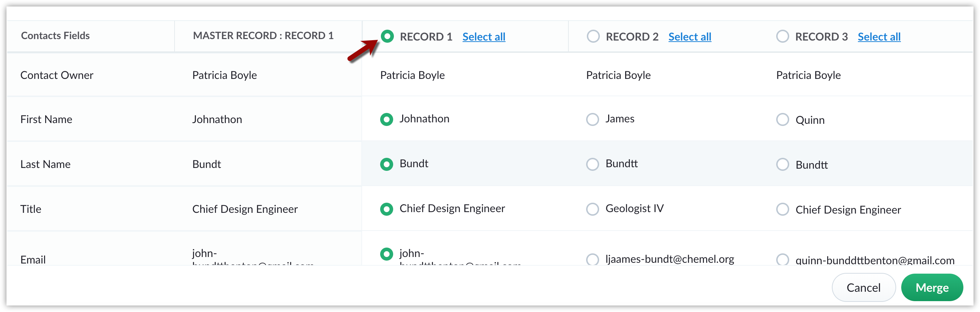Select Record 1 title Chief Design Engineer
Image resolution: width=980 pixels, height=312 pixels.
[387, 209]
